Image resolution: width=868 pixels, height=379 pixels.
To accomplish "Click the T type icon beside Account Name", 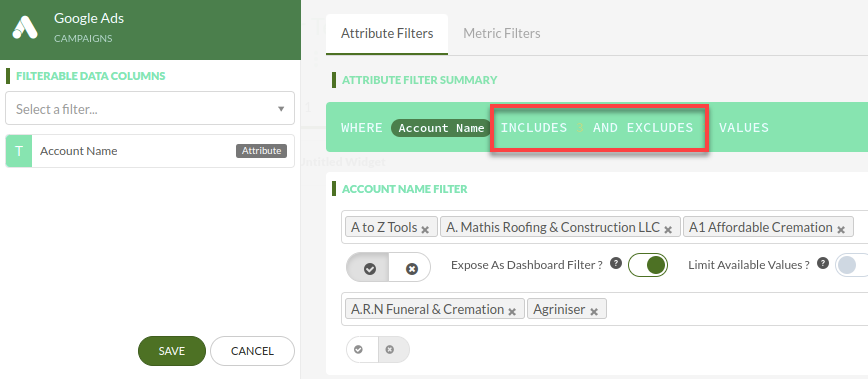I will (x=19, y=151).
